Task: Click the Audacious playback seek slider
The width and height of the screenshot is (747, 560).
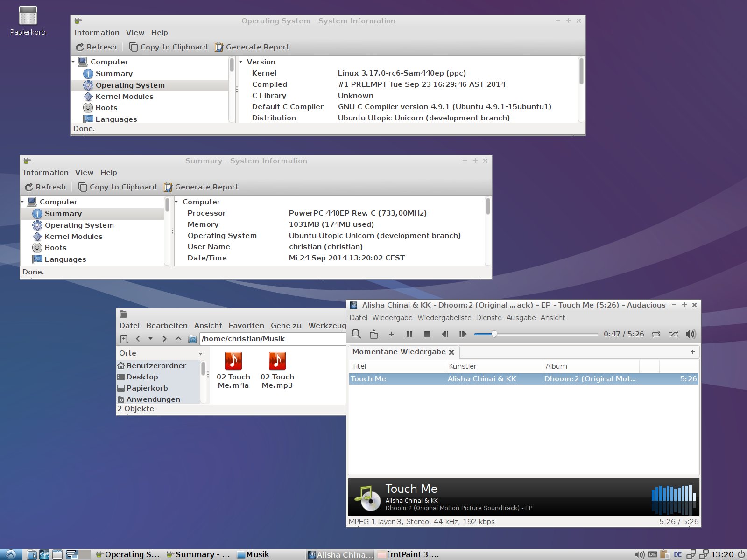Action: pyautogui.click(x=536, y=334)
